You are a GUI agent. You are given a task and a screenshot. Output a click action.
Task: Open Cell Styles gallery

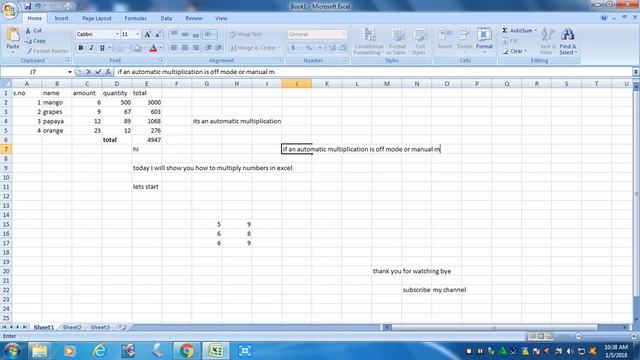[x=419, y=41]
